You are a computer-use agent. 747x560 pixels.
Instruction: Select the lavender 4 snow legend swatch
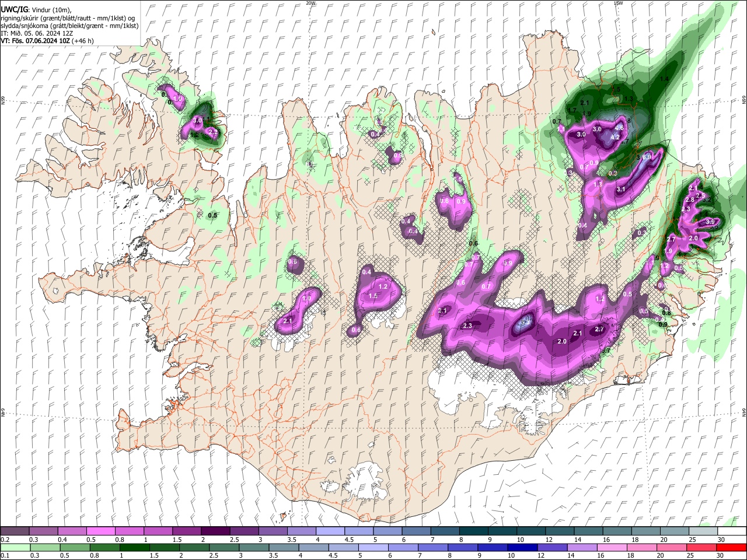330,531
